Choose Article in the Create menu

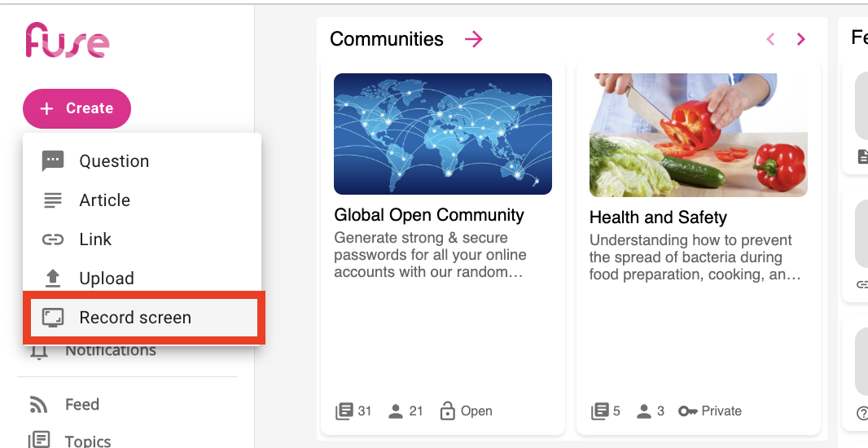click(104, 200)
